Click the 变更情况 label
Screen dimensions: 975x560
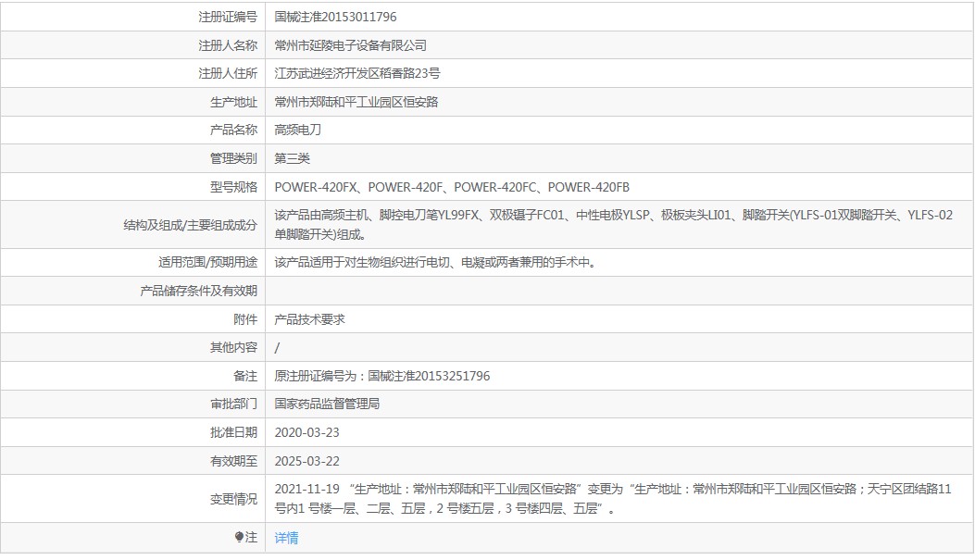coord(234,499)
